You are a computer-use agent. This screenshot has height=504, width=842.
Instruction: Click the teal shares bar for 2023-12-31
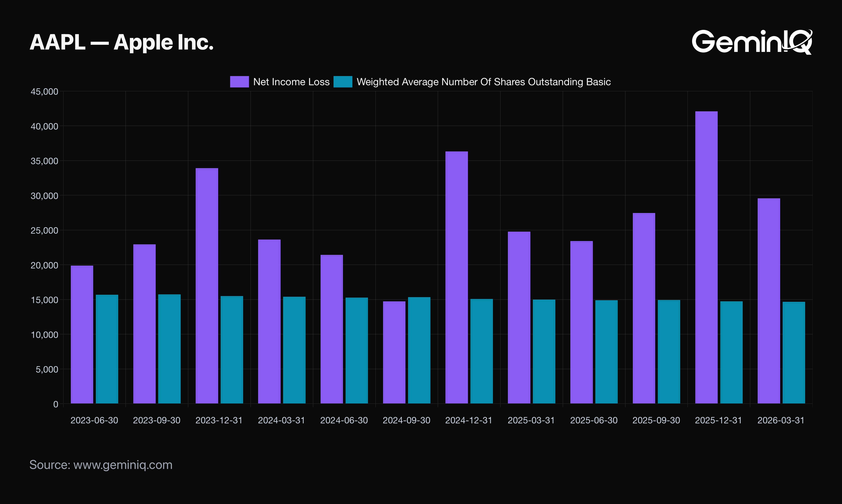pos(232,350)
